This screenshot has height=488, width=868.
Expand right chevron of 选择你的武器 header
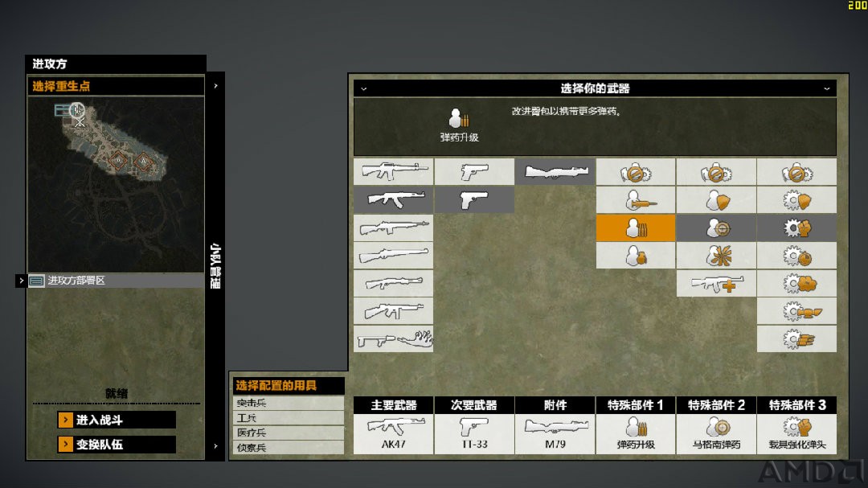(x=826, y=88)
